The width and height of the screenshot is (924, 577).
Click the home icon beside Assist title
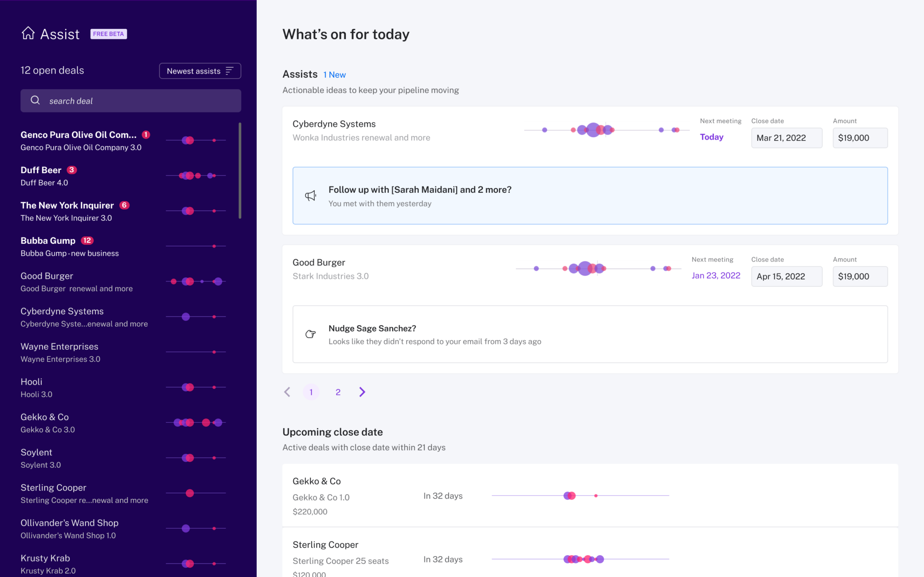27,33
